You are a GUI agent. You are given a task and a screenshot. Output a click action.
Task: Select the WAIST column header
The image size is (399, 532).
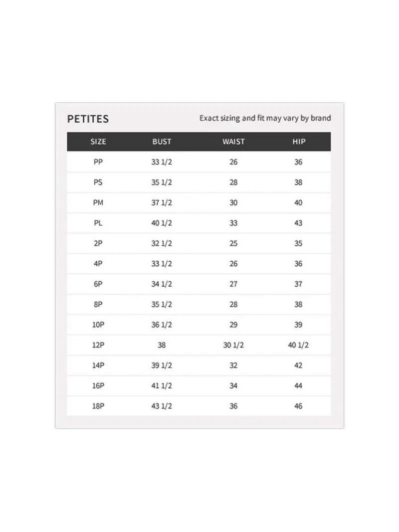(233, 142)
